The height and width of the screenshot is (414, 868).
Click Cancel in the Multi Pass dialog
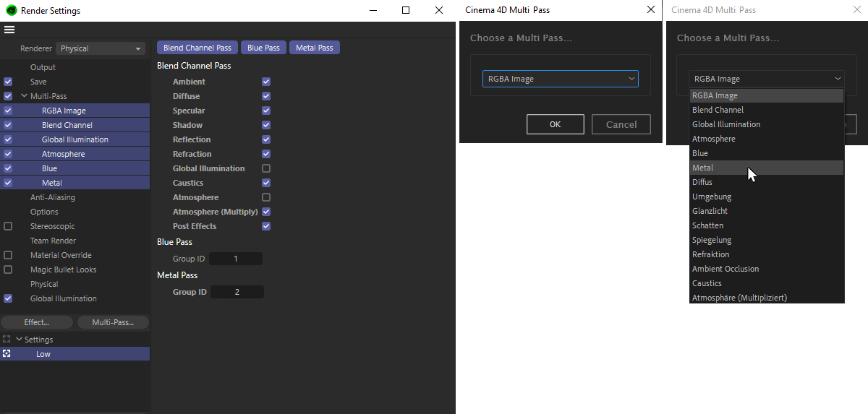tap(621, 124)
